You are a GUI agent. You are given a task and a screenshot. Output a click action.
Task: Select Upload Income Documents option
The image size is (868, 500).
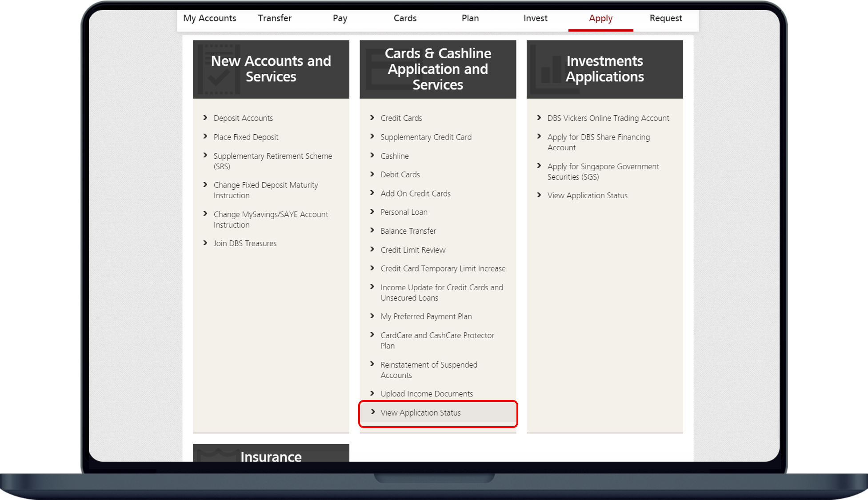click(426, 393)
